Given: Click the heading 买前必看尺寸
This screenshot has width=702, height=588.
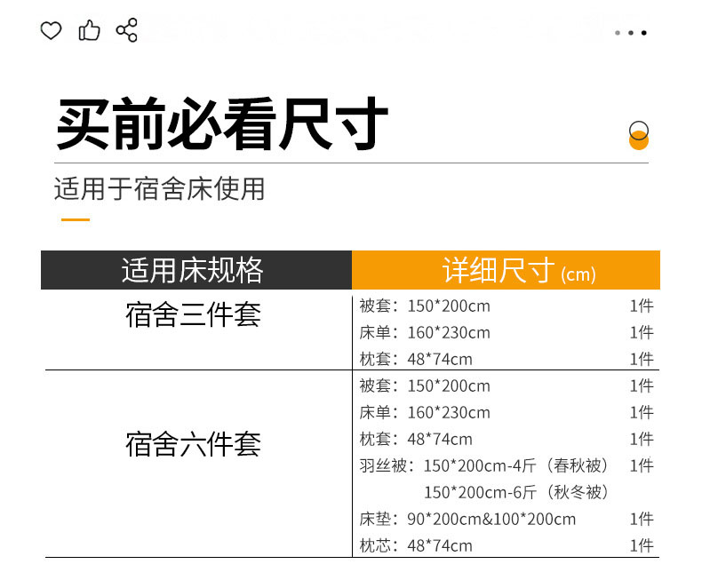Looking at the screenshot, I should point(221,123).
